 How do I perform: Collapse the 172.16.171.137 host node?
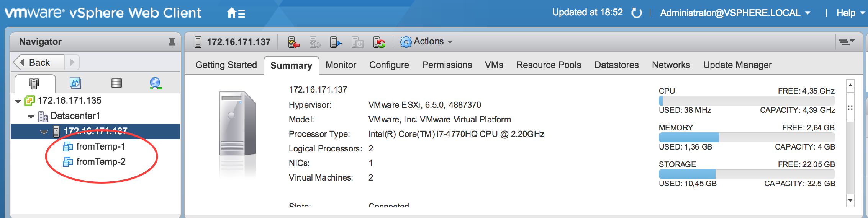(44, 132)
